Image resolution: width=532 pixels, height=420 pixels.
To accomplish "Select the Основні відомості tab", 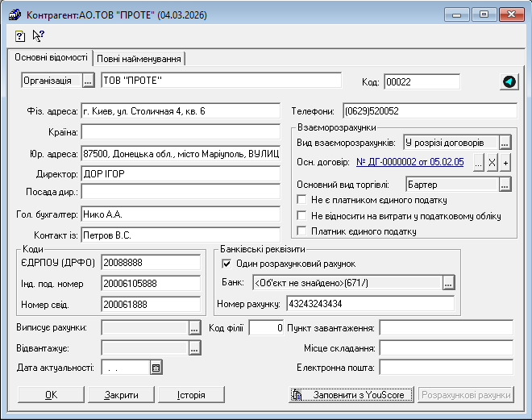I will (x=51, y=58).
